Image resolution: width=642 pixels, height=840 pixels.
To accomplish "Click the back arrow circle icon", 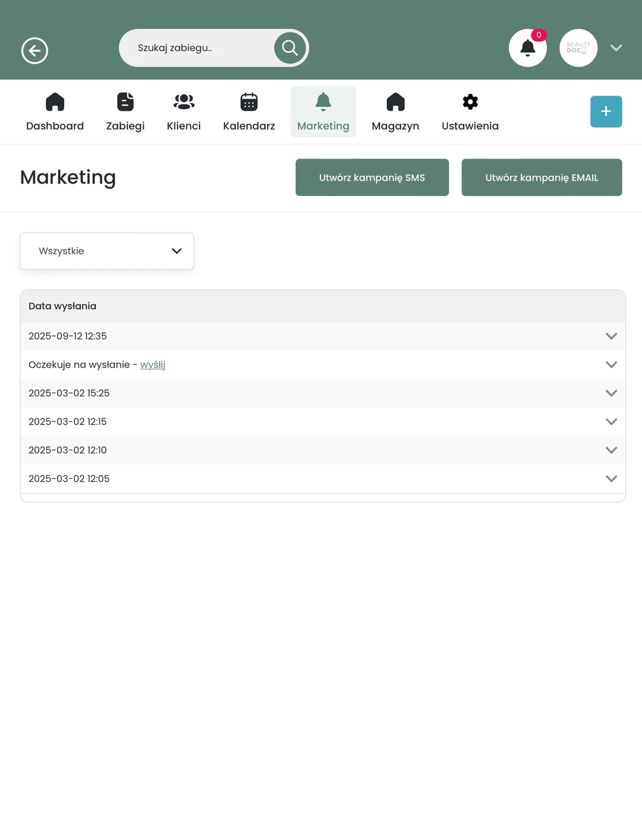I will 34,50.
